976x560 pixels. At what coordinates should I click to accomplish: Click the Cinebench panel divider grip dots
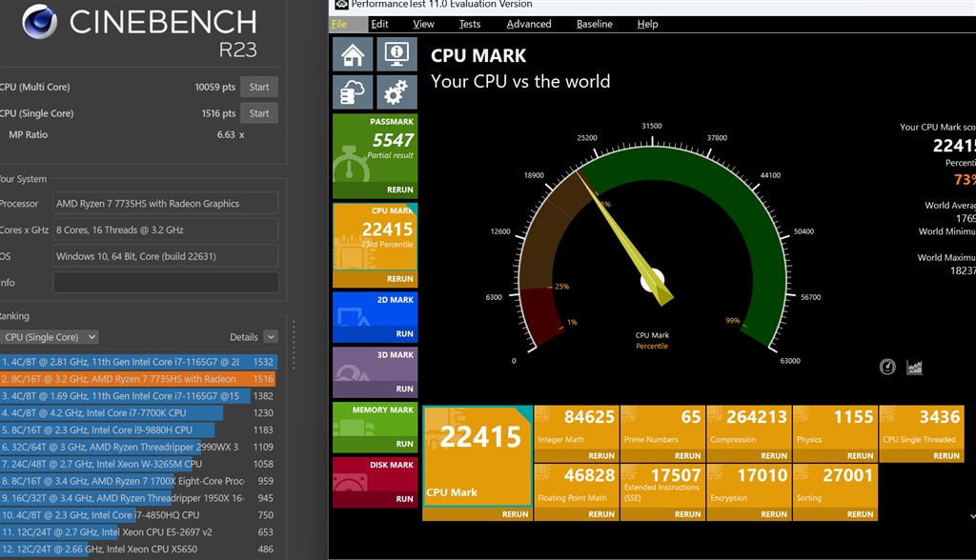coord(294,344)
